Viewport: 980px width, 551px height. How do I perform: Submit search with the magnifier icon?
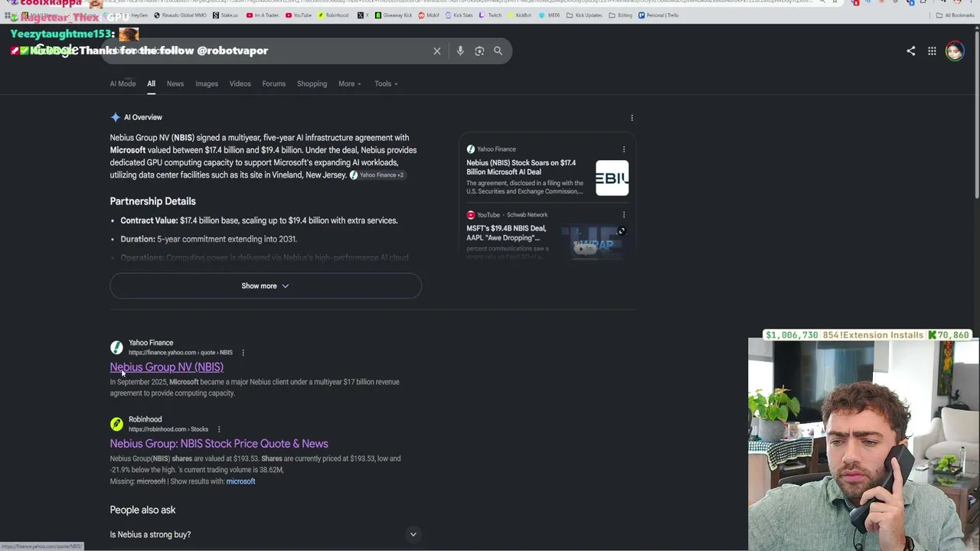pyautogui.click(x=498, y=51)
